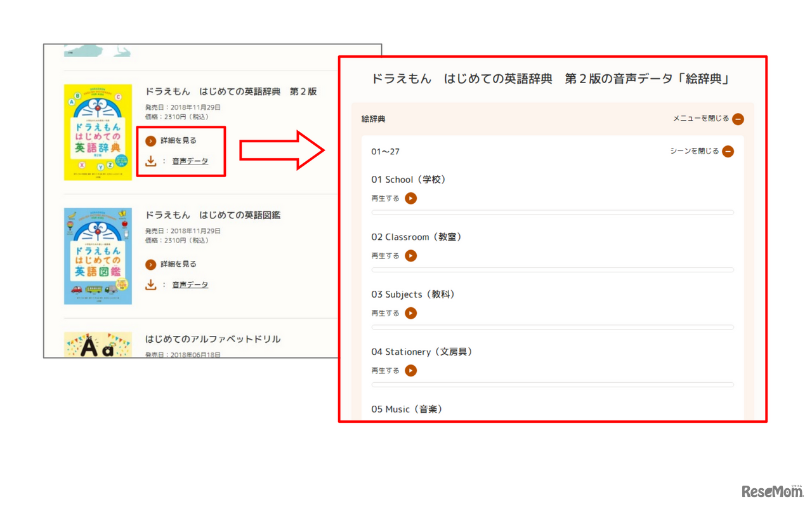Click the yellow 英語辞典 book cover

click(x=98, y=132)
